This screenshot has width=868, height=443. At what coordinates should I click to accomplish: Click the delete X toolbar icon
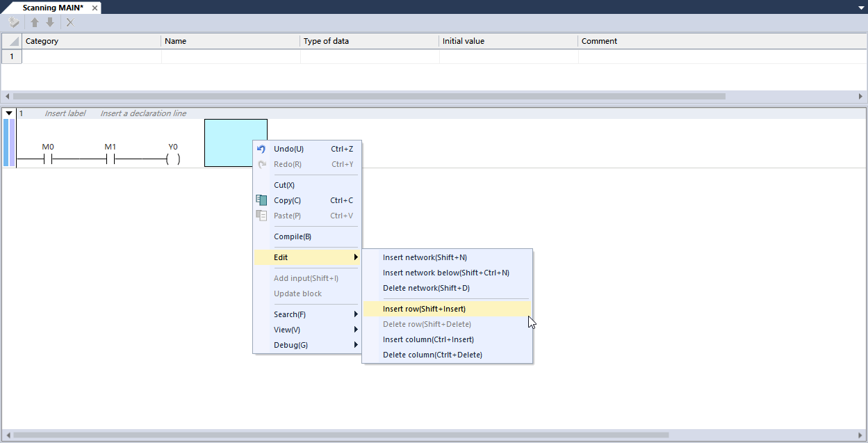point(70,22)
